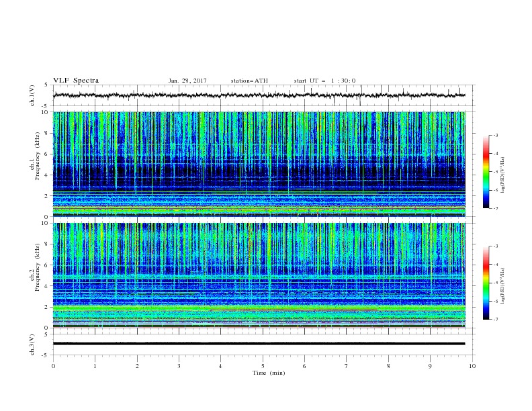532x411 pixels.
Task: Click the ch.3 voltage waveform band
Action: (259, 344)
